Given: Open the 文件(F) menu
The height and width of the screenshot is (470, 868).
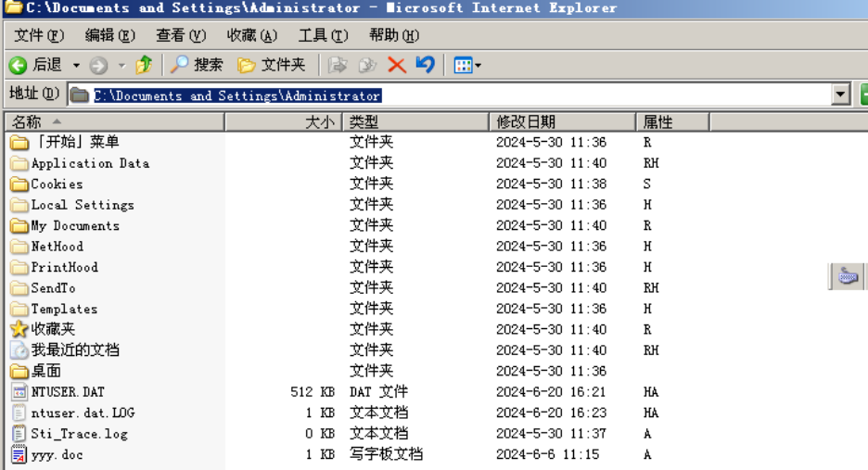Looking at the screenshot, I should coord(39,35).
